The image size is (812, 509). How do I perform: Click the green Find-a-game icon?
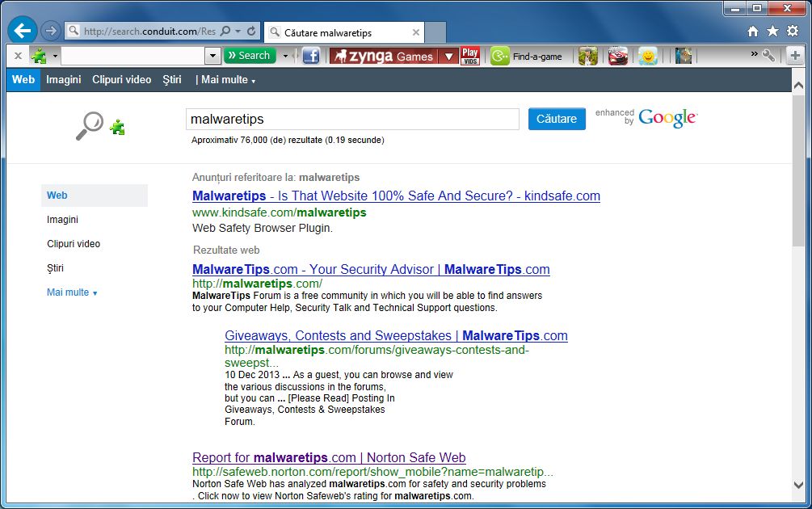point(500,56)
